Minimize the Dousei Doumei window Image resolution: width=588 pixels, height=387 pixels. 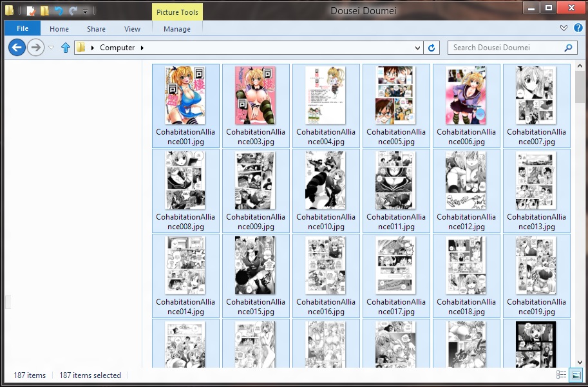click(x=531, y=8)
